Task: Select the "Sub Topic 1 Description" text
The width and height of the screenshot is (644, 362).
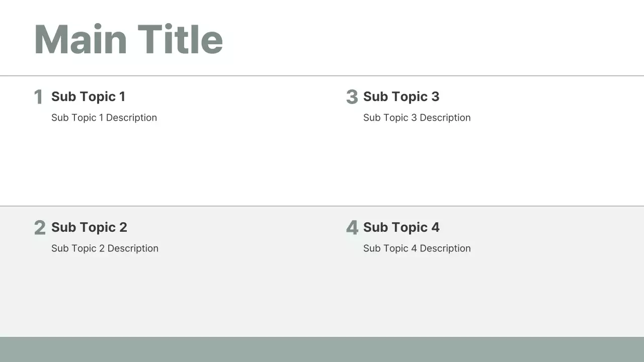Action: 104,118
